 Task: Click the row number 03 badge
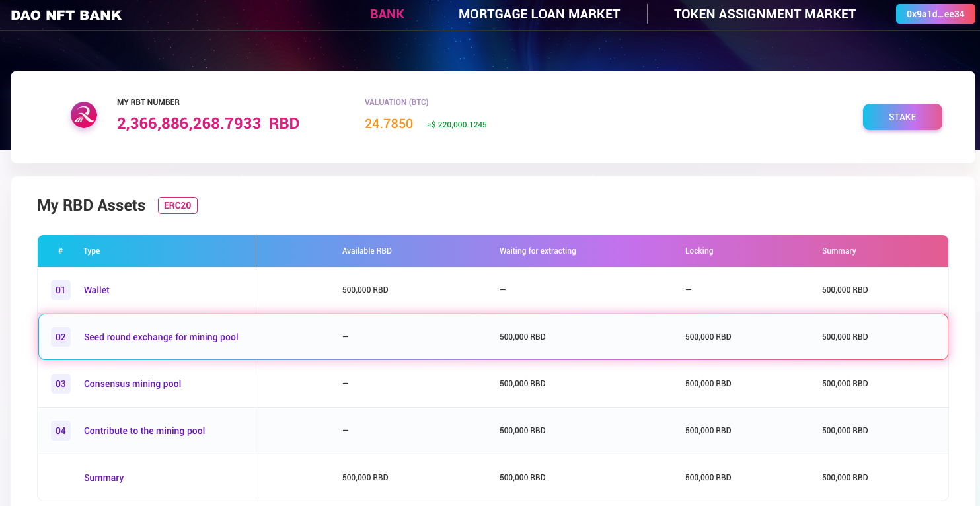tap(61, 384)
